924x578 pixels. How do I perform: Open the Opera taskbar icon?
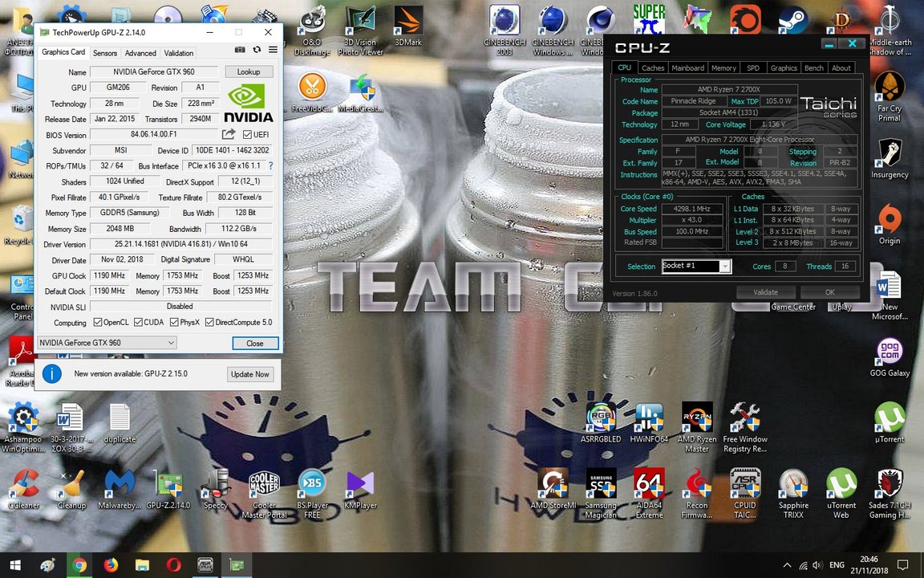[173, 566]
